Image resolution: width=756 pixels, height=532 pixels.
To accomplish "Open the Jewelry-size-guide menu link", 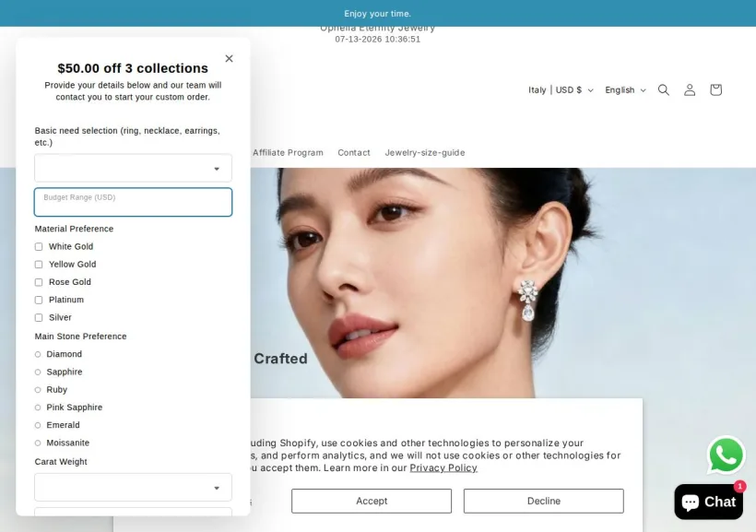I will [425, 152].
